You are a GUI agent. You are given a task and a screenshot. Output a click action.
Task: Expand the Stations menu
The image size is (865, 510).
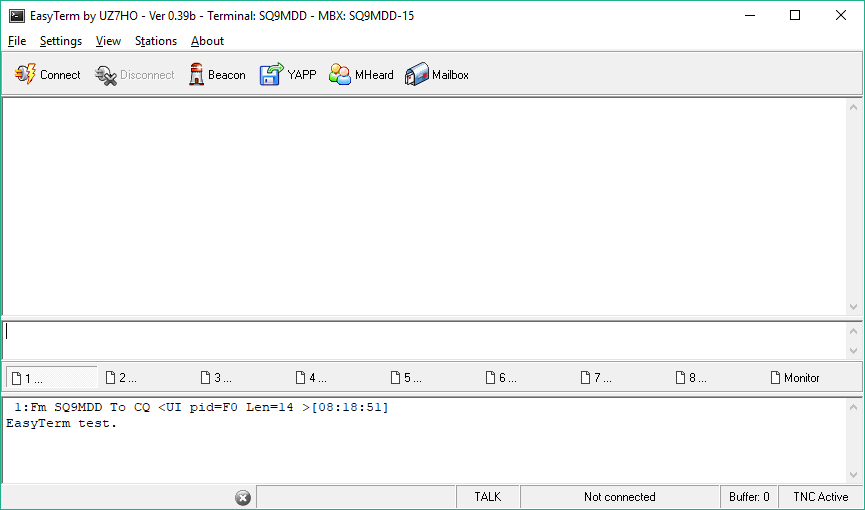(156, 41)
